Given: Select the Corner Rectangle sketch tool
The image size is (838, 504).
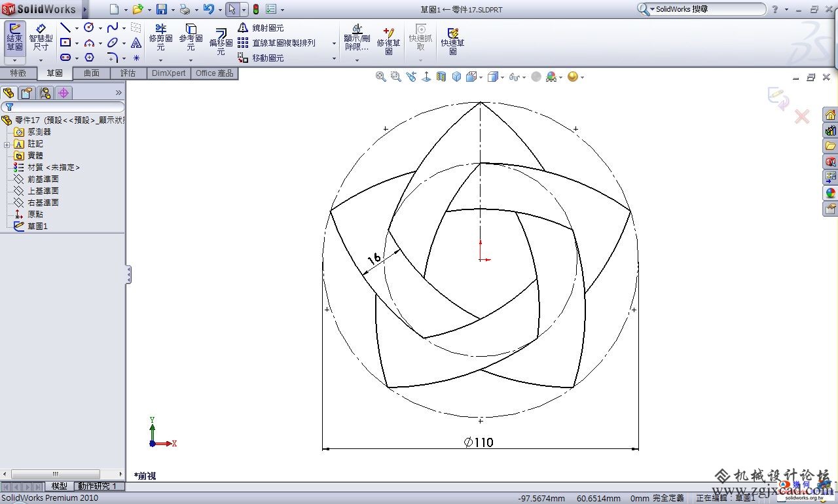Looking at the screenshot, I should pyautogui.click(x=65, y=43).
